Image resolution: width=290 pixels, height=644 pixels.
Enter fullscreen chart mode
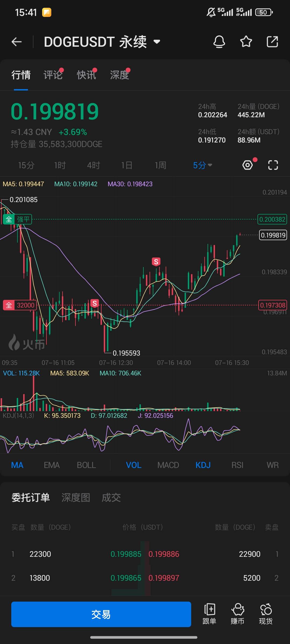(273, 165)
